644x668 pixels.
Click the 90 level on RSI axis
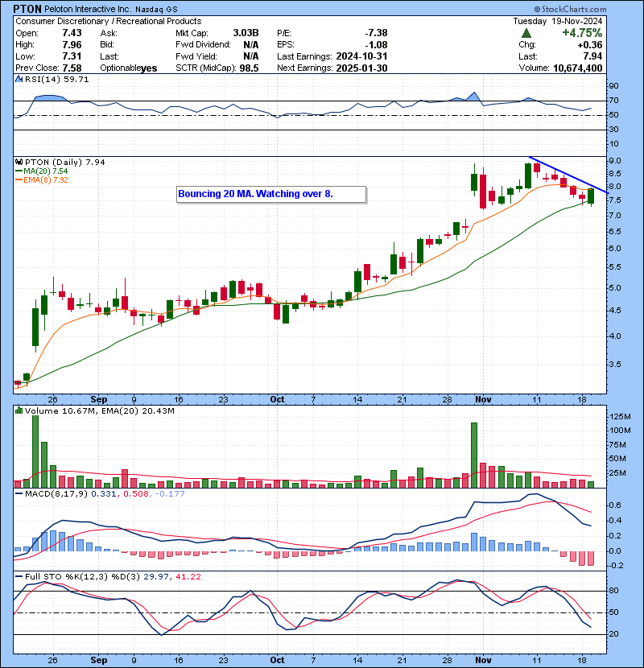coord(613,86)
